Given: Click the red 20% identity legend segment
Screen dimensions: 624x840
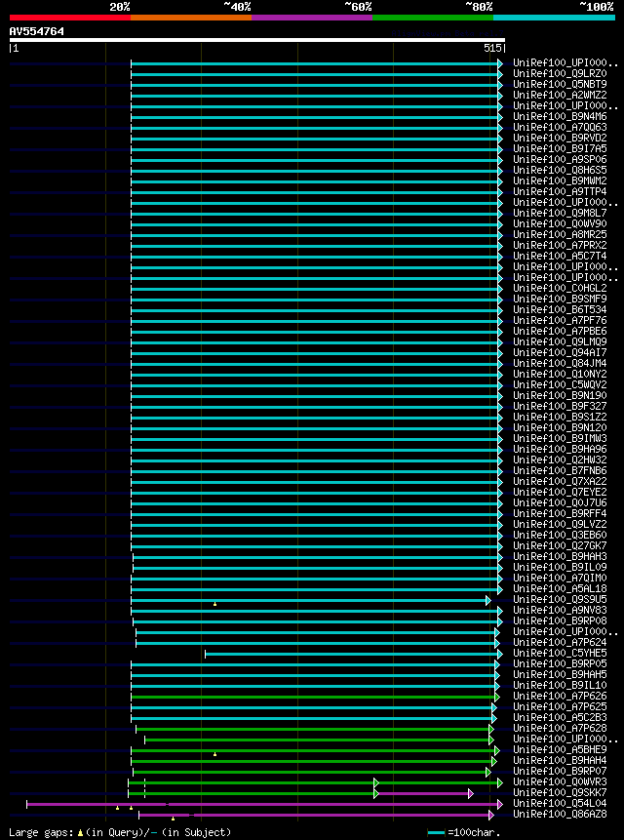Looking at the screenshot, I should [70, 18].
